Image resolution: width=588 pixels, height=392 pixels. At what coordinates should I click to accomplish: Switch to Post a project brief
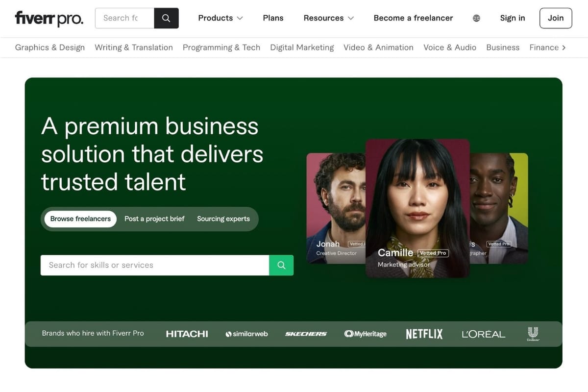pyautogui.click(x=154, y=219)
